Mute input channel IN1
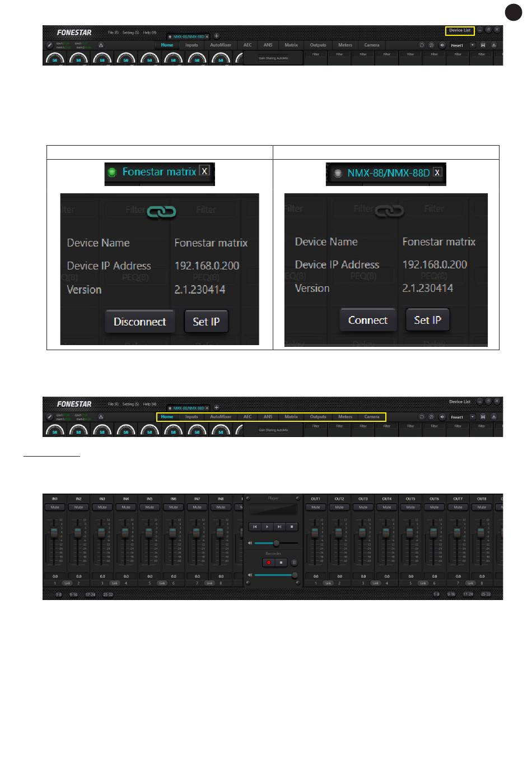The height and width of the screenshot is (767, 532). click(x=55, y=507)
